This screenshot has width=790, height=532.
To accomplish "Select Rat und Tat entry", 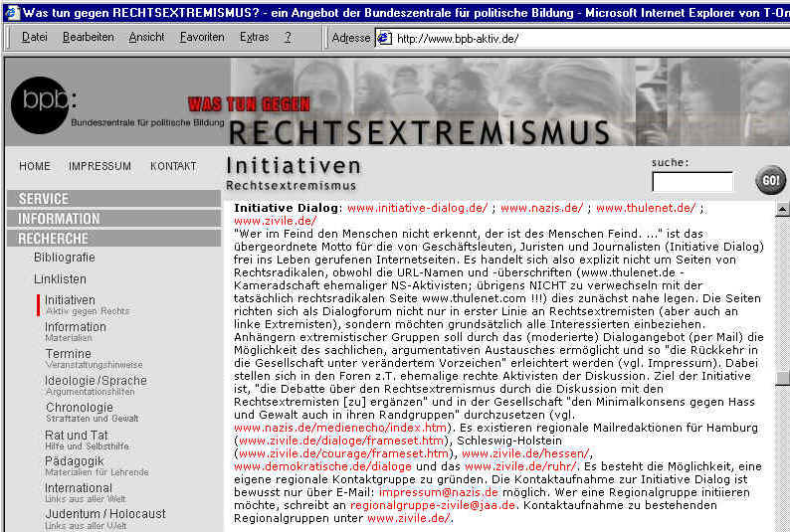I will tap(87, 440).
